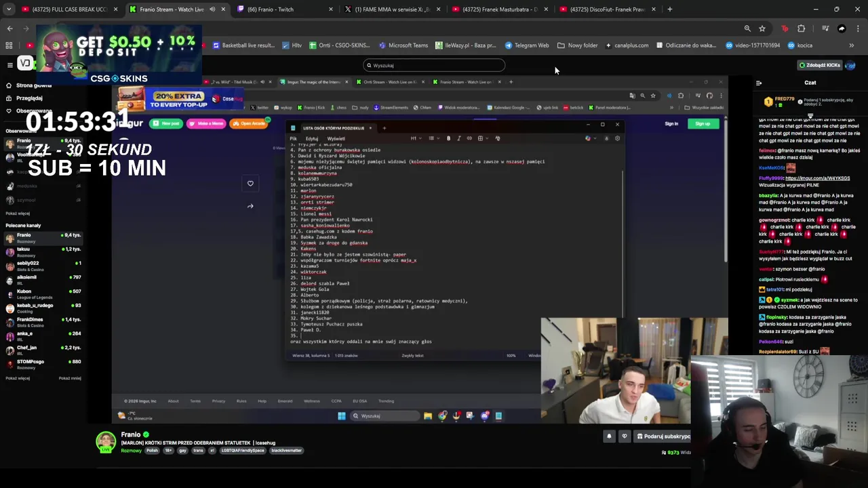Mute the Franio Stream tab audio icon

tap(212, 9)
